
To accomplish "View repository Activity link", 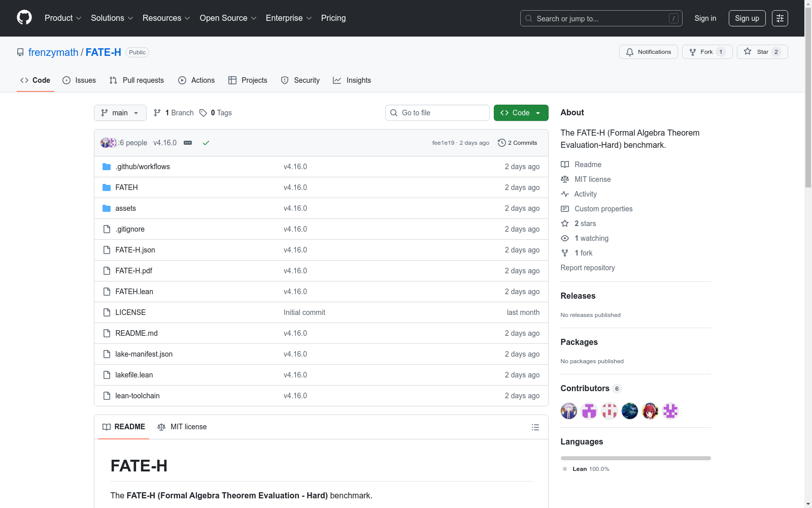I will 579,194.
